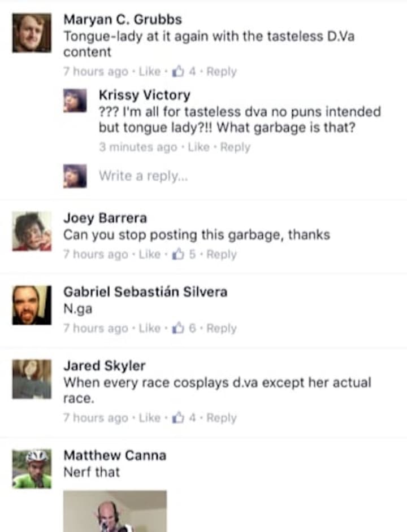View the thumbs-up count on Maryan's comment
Screen dimensions: 407x532
(184, 72)
